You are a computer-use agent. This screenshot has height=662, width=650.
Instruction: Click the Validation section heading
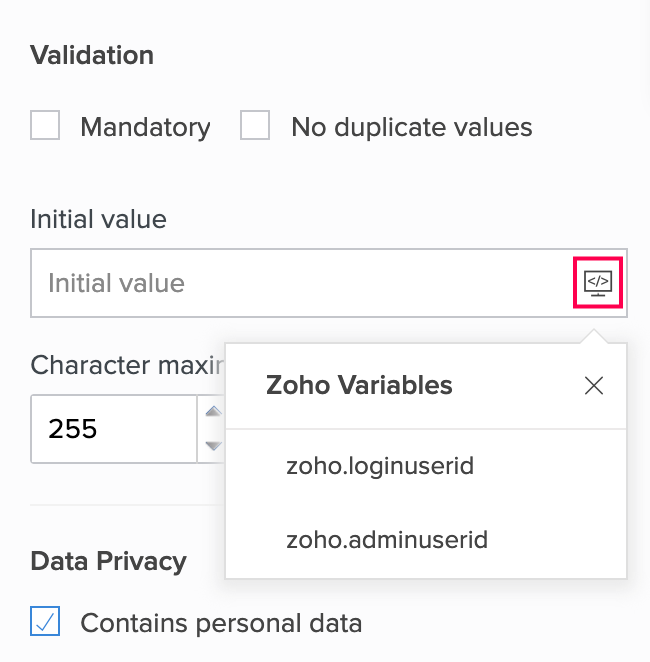coord(92,55)
